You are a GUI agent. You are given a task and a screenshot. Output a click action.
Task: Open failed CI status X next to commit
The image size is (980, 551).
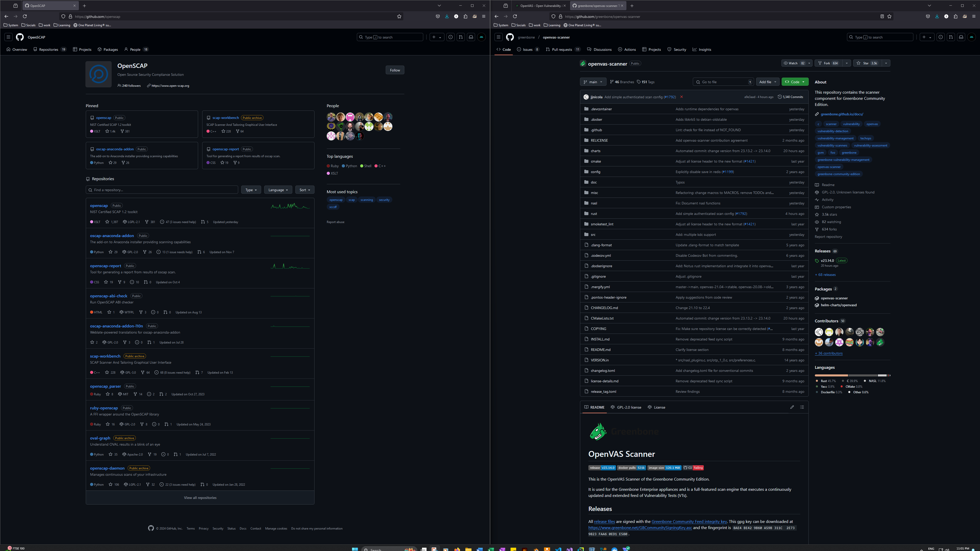pyautogui.click(x=681, y=97)
